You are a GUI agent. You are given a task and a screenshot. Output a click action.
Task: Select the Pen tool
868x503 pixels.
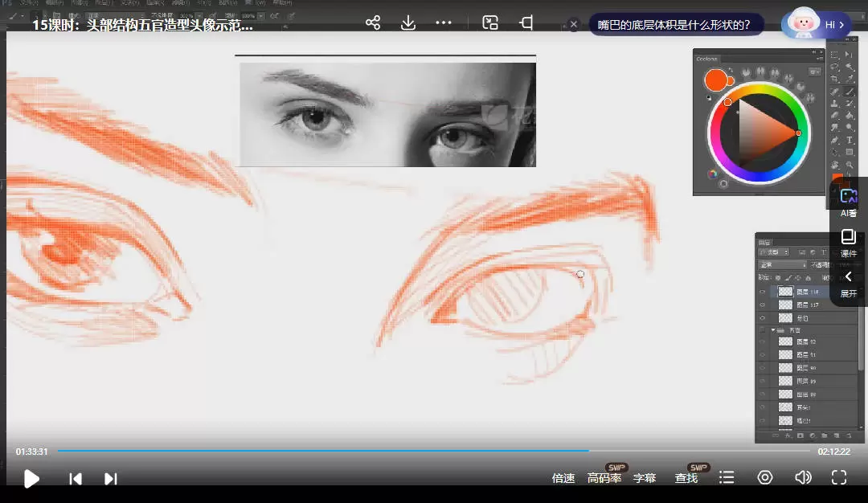coord(834,140)
